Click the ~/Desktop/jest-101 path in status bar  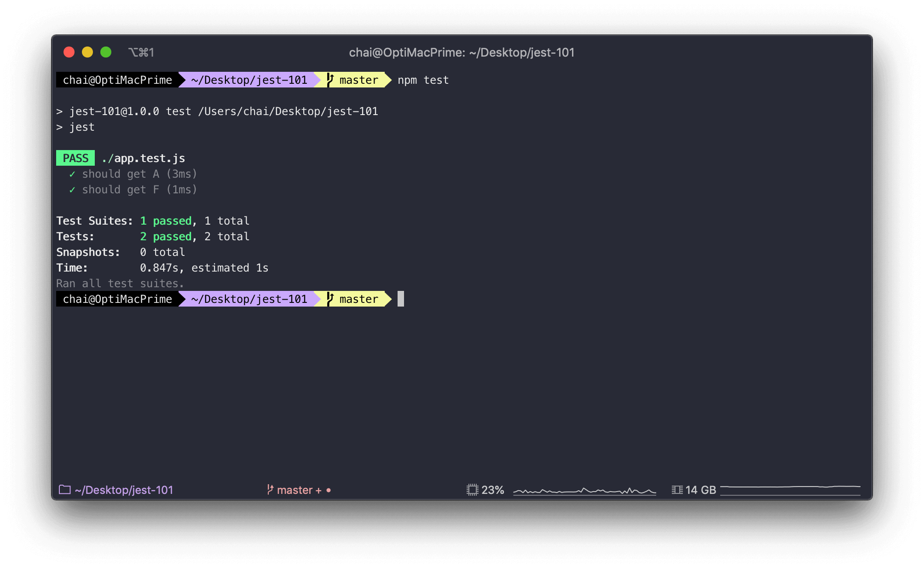(x=124, y=490)
